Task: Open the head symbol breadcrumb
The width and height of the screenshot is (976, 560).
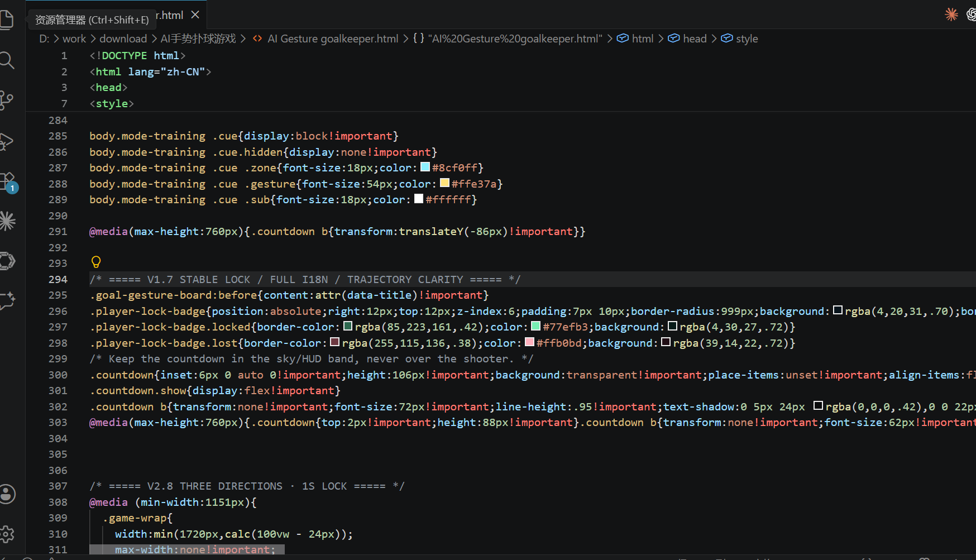Action: coord(695,39)
